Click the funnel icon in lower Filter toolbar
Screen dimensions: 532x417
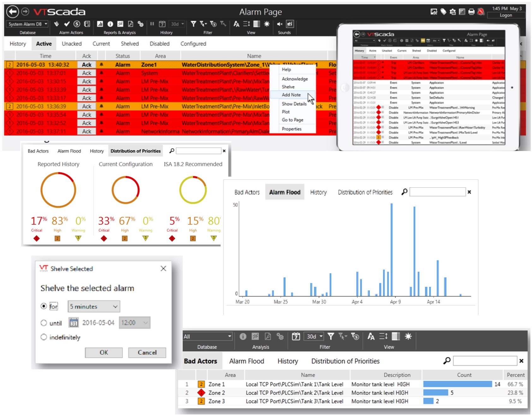pos(331,336)
